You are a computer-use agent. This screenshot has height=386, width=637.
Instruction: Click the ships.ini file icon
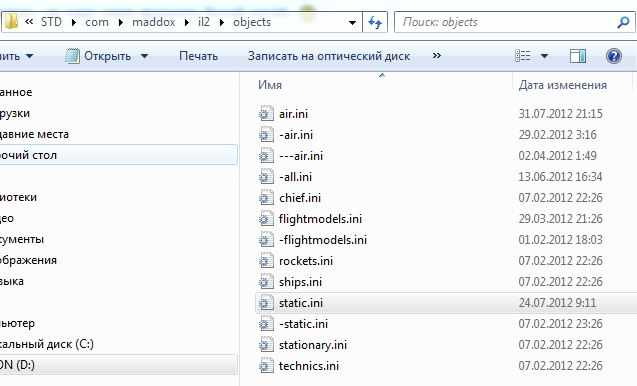click(x=266, y=282)
